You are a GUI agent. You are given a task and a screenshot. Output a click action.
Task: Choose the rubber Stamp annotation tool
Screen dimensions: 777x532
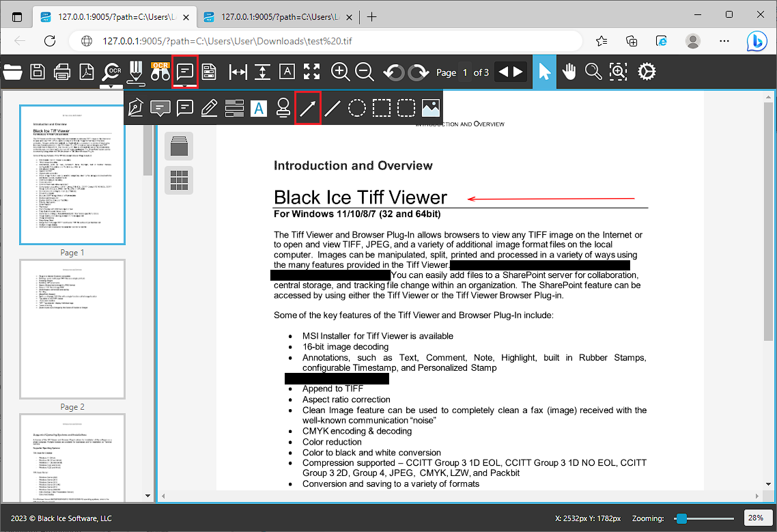(x=283, y=108)
